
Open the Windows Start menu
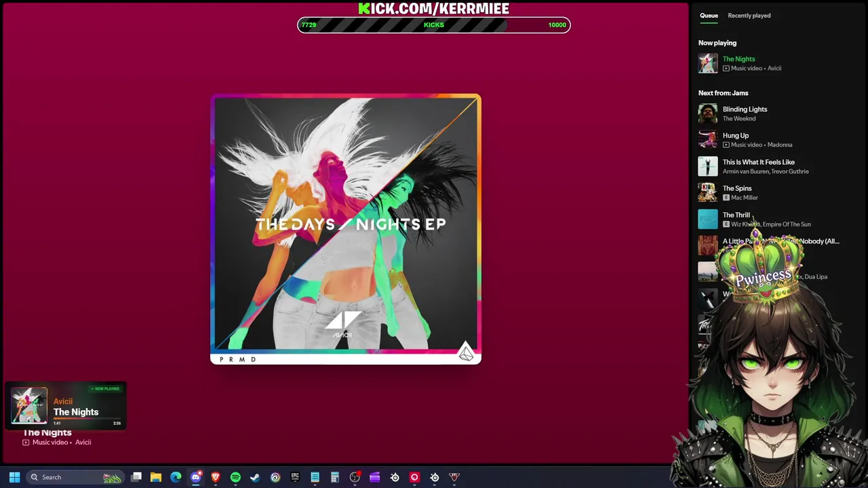click(14, 477)
